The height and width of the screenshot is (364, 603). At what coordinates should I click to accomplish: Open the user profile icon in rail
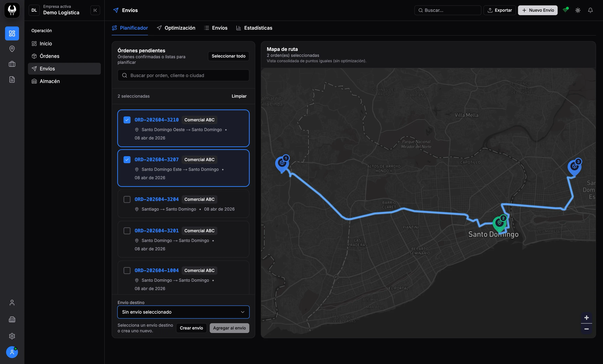click(12, 303)
